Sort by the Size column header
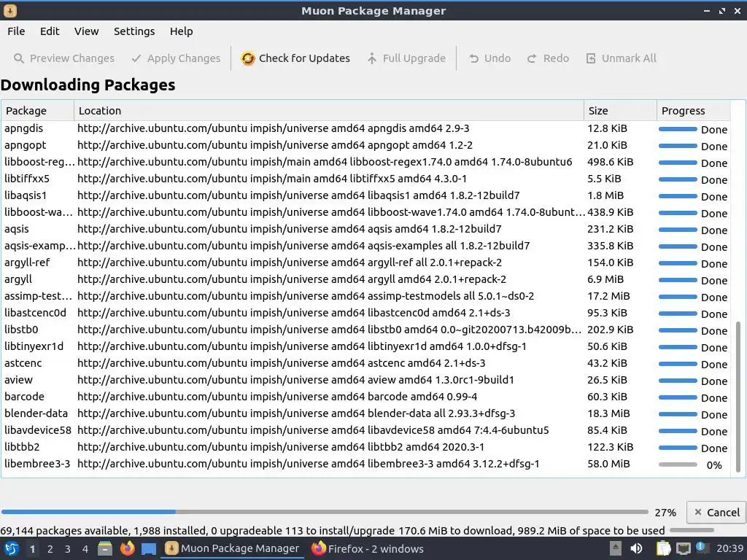The image size is (747, 560). point(620,111)
